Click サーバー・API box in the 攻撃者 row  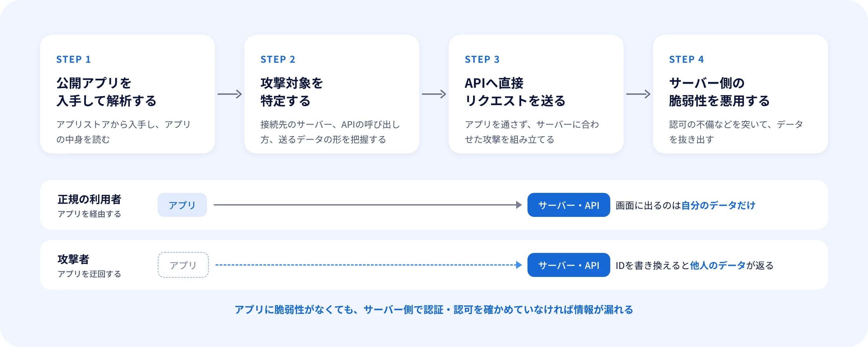[569, 265]
